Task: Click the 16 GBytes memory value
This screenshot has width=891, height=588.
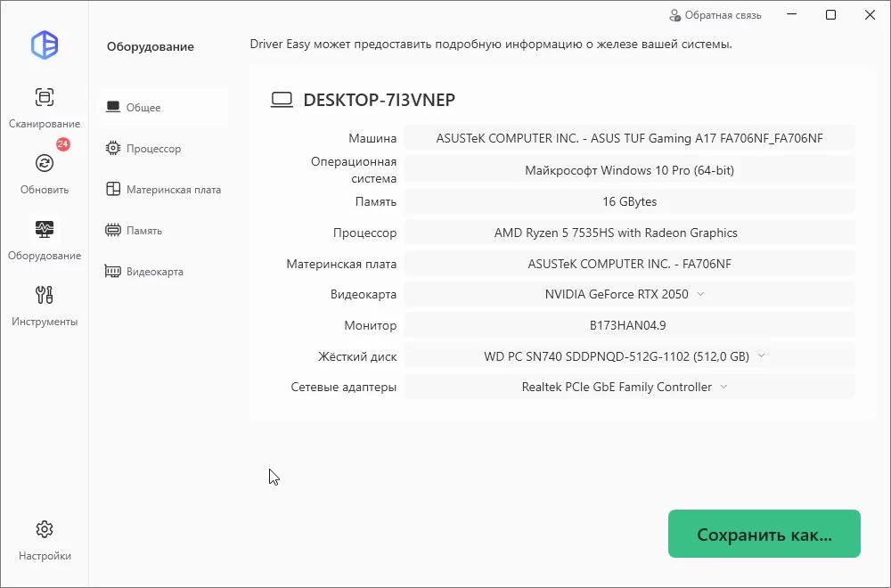Action: 629,201
